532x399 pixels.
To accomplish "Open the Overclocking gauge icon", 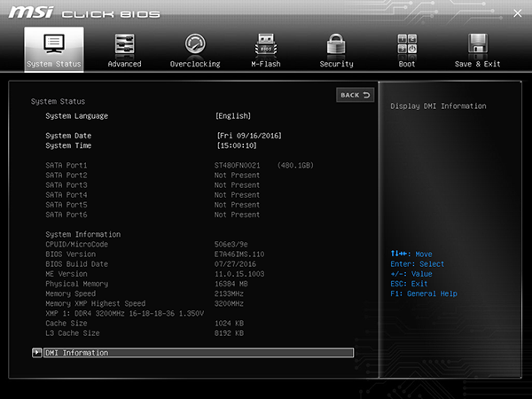I will point(195,43).
